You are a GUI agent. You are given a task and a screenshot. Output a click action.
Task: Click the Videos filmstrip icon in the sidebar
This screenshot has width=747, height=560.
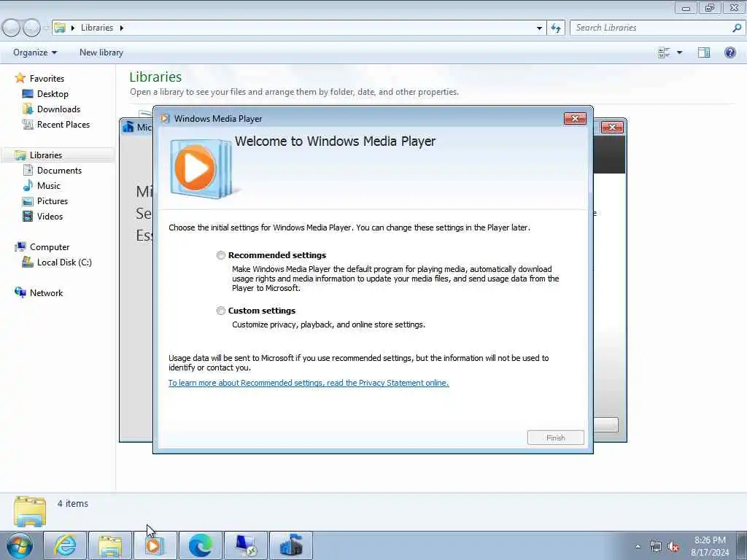(x=28, y=216)
